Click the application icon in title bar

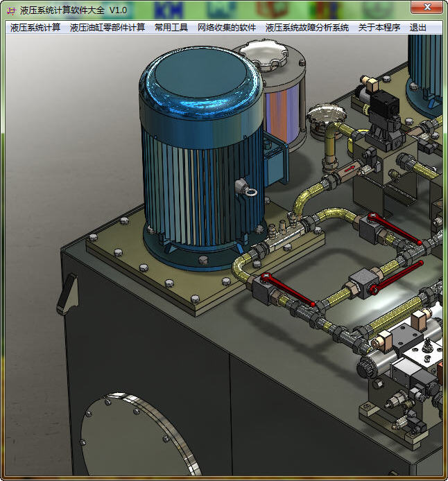tap(11, 10)
